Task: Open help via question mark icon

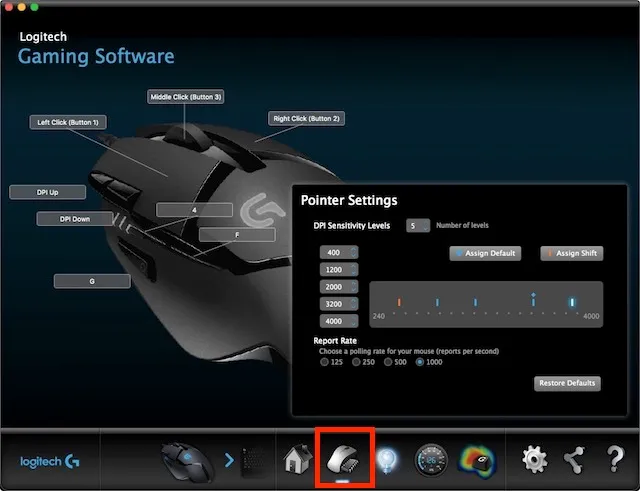Action: [x=615, y=459]
